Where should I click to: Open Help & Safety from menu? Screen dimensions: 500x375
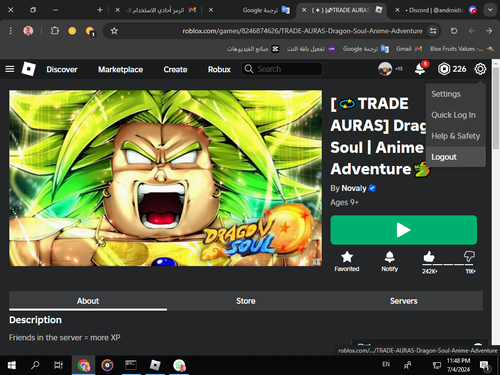pos(456,136)
